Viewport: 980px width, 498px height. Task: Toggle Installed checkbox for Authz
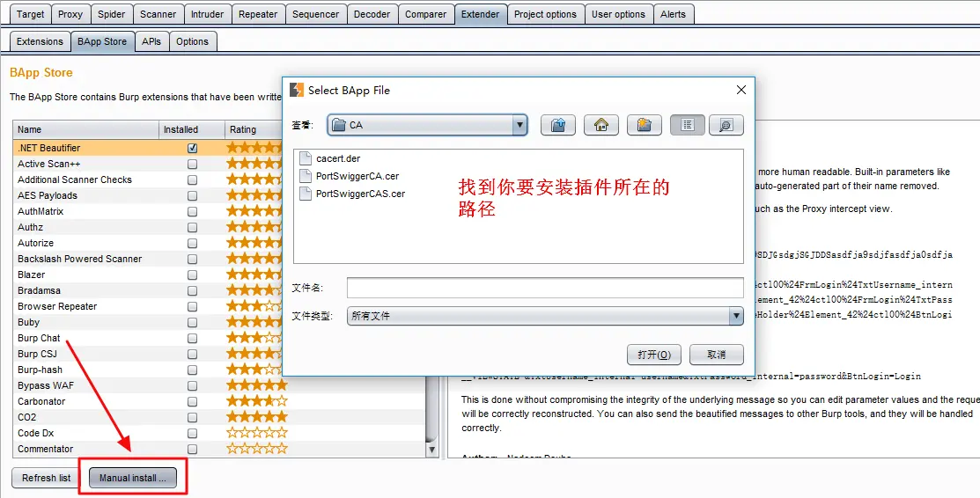[193, 227]
